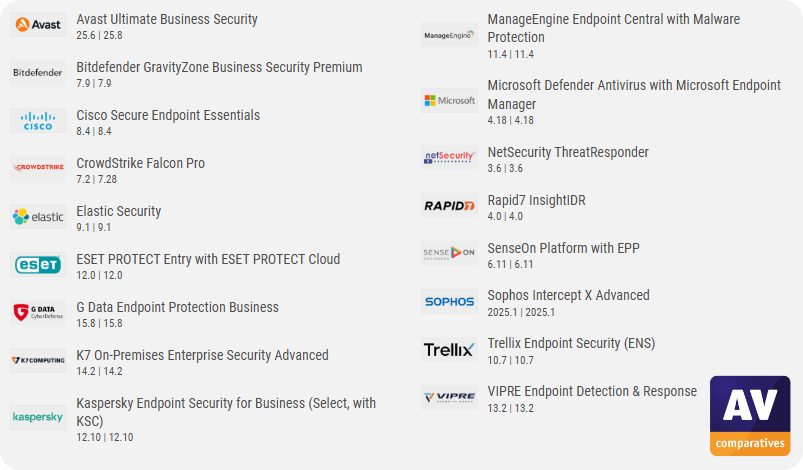Click the AV-Comparatives badge logo
Image resolution: width=803 pixels, height=470 pixels.
[749, 415]
